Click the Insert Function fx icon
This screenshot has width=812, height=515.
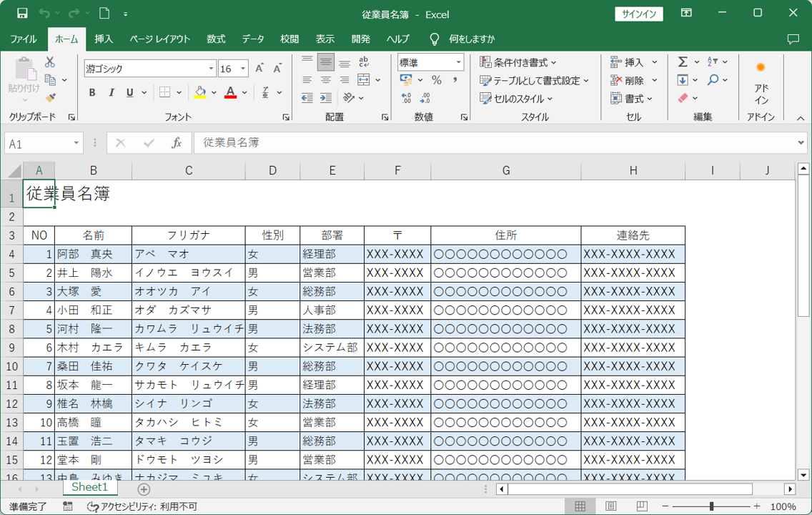177,143
